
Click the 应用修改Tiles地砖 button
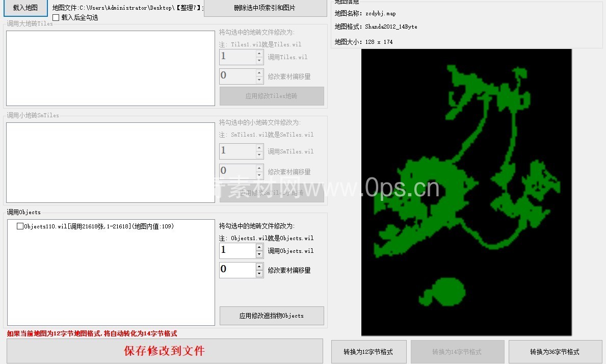coord(272,96)
